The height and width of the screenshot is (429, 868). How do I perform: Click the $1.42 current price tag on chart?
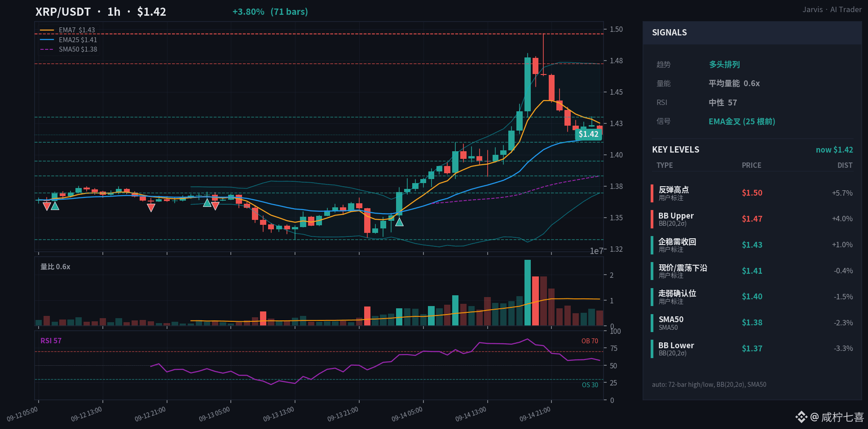tap(588, 134)
